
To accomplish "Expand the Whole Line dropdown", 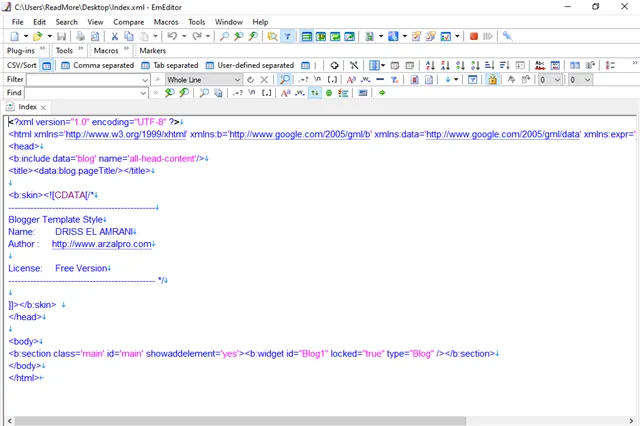I will pyautogui.click(x=237, y=80).
